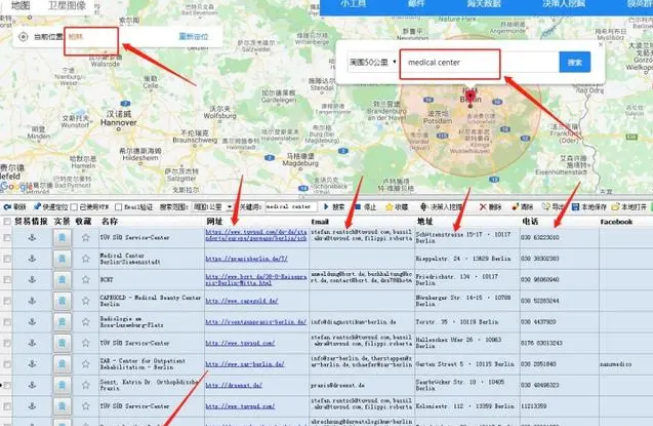
Task: Check the first TÜV SÜD Service-Center row checkbox
Action: coord(7,237)
